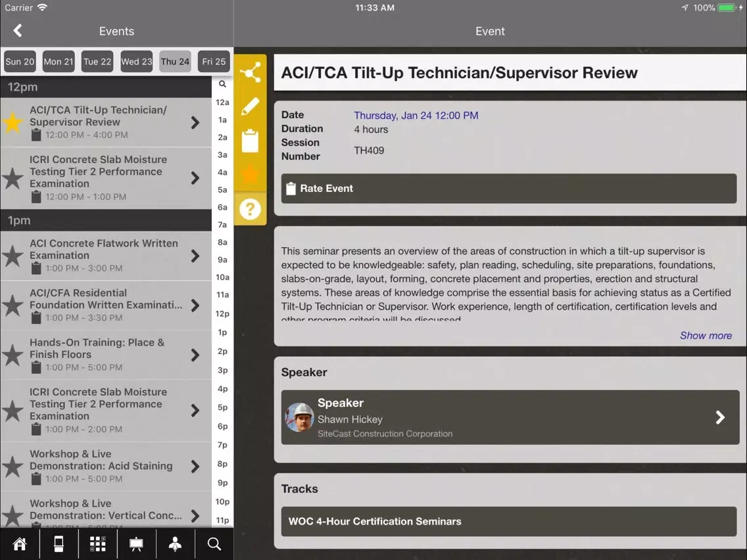This screenshot has width=747, height=560.
Task: Jump to 11p in the hour index
Action: (x=222, y=520)
